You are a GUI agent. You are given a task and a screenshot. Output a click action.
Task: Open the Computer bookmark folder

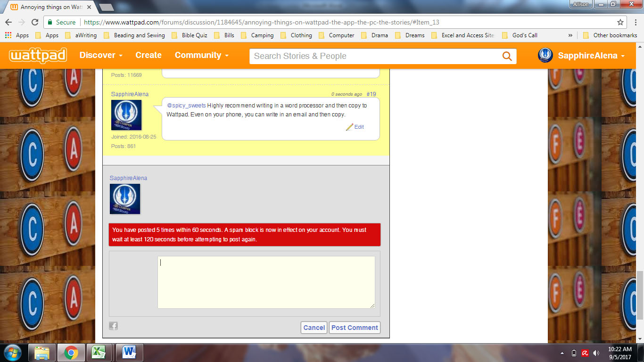[337, 35]
